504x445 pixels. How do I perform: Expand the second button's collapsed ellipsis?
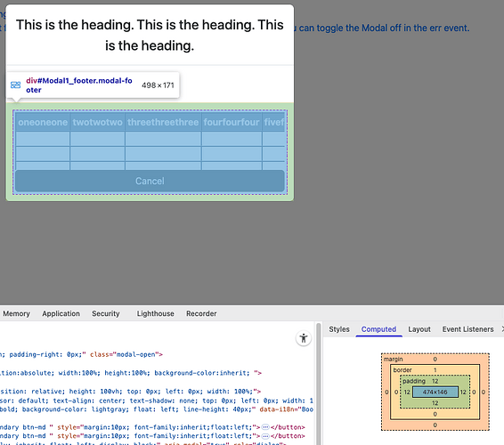265,436
